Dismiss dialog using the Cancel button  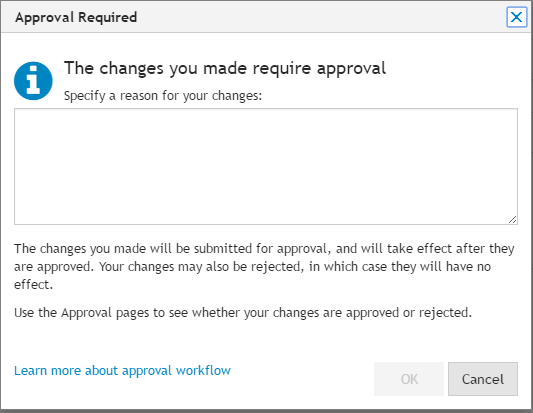pyautogui.click(x=483, y=379)
